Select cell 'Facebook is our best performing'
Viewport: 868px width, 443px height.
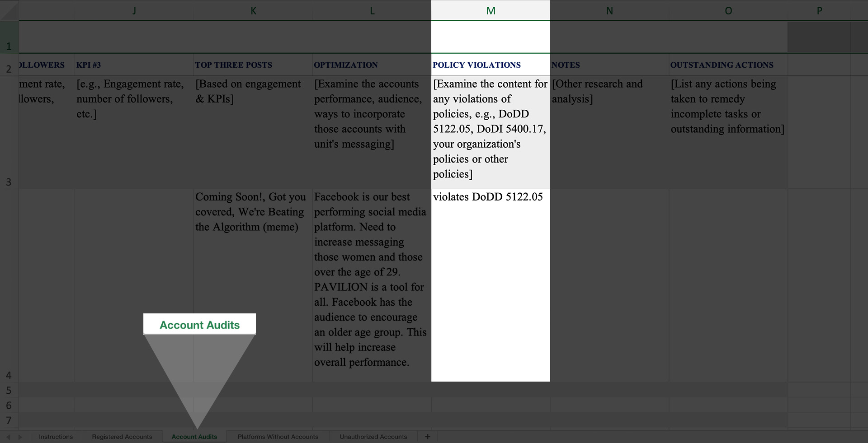(x=372, y=285)
